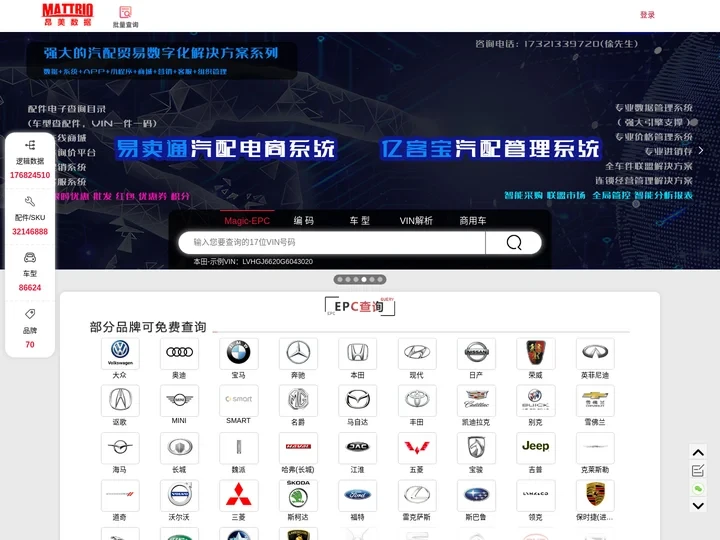Switch to the VIN解析 tab
The image size is (720, 540).
tap(416, 221)
